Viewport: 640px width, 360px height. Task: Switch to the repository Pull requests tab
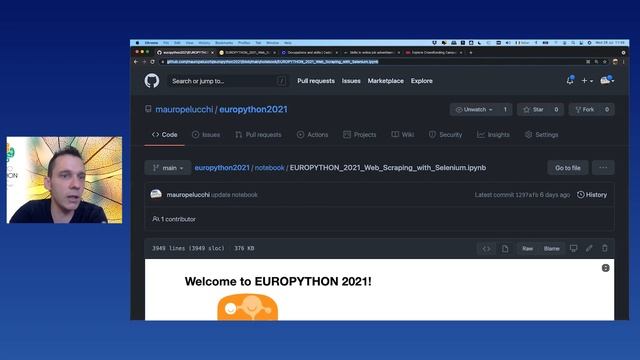[258, 135]
